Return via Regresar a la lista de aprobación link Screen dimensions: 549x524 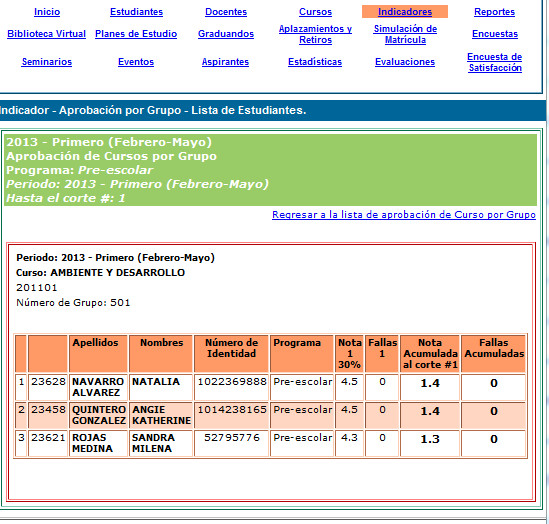click(404, 215)
